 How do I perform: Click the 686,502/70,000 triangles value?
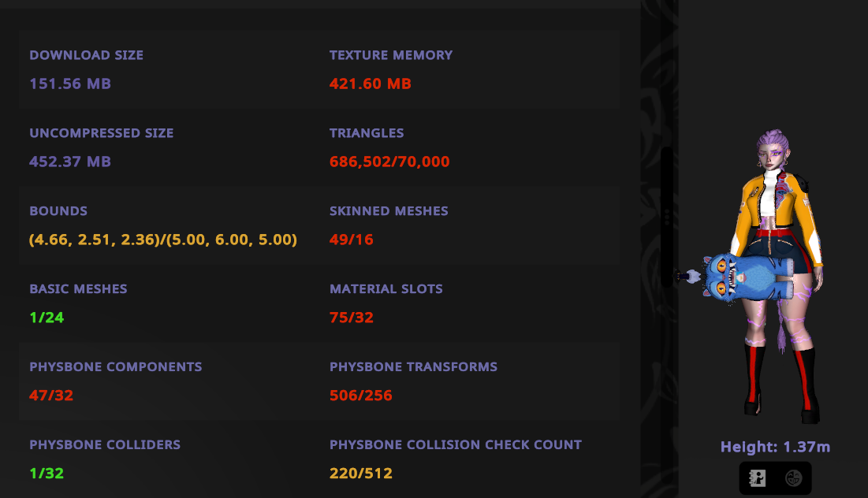coord(389,162)
